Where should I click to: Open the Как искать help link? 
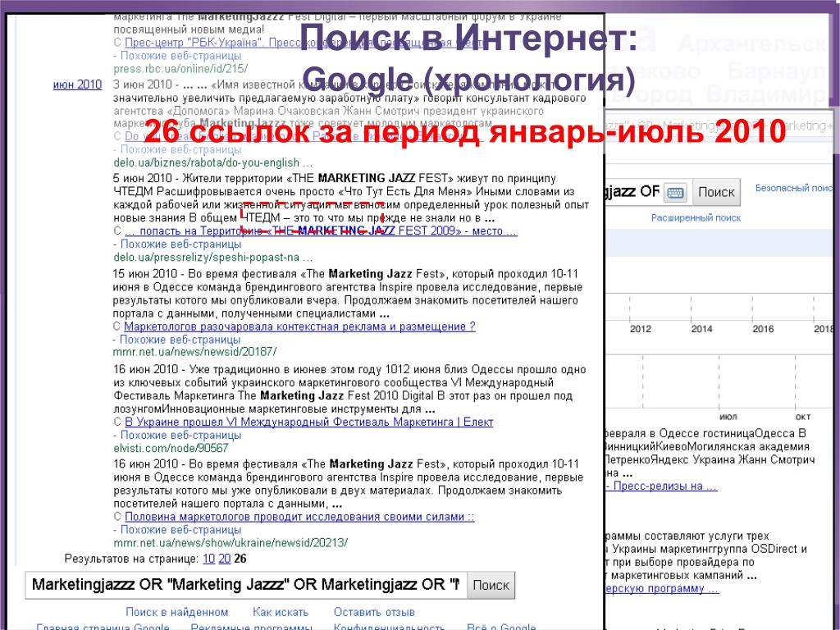(281, 612)
